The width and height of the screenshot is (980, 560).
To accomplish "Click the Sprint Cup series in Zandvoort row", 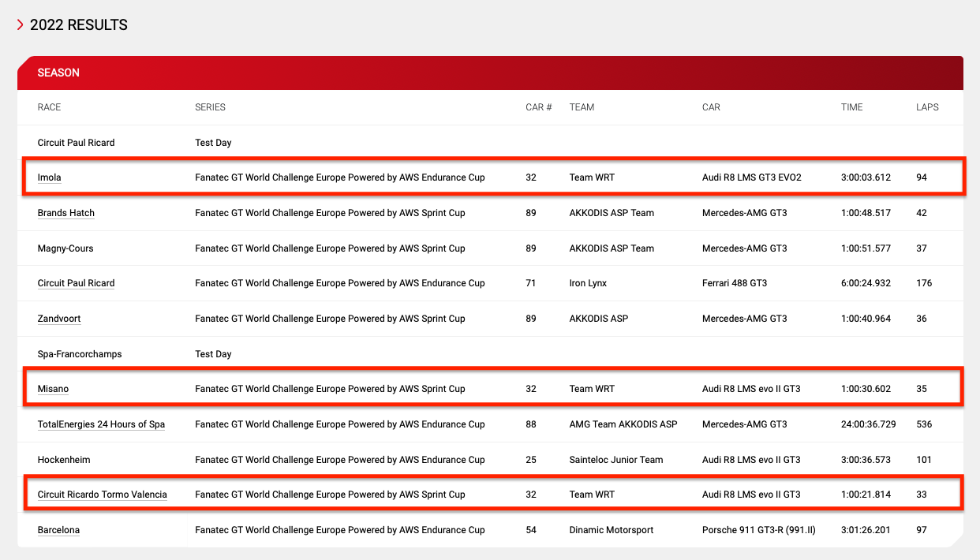I will point(330,319).
